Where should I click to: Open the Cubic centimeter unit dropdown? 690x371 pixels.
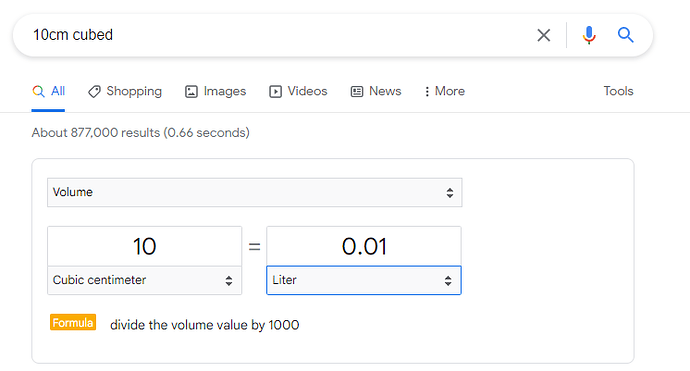click(x=144, y=280)
